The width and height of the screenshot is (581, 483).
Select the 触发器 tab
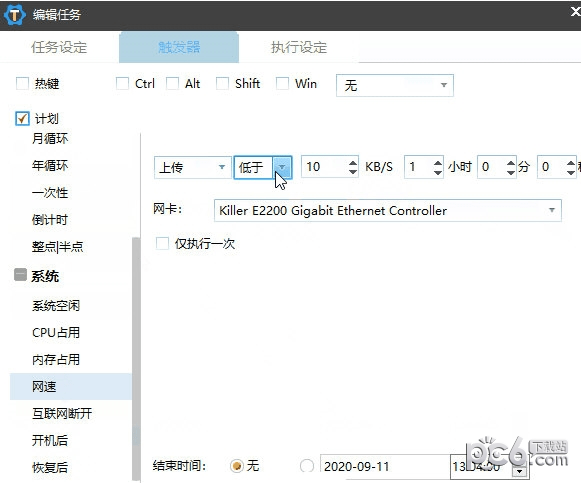pos(179,47)
